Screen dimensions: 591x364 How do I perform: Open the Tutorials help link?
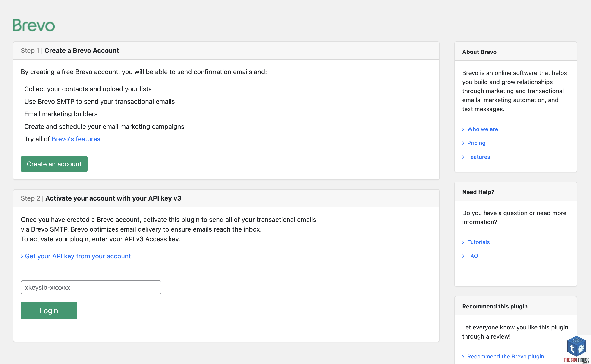click(x=478, y=242)
